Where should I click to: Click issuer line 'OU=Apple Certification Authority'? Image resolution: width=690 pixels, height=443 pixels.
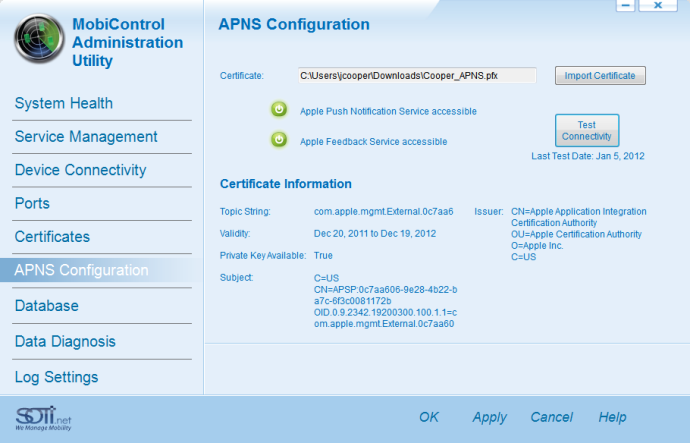[x=576, y=234]
